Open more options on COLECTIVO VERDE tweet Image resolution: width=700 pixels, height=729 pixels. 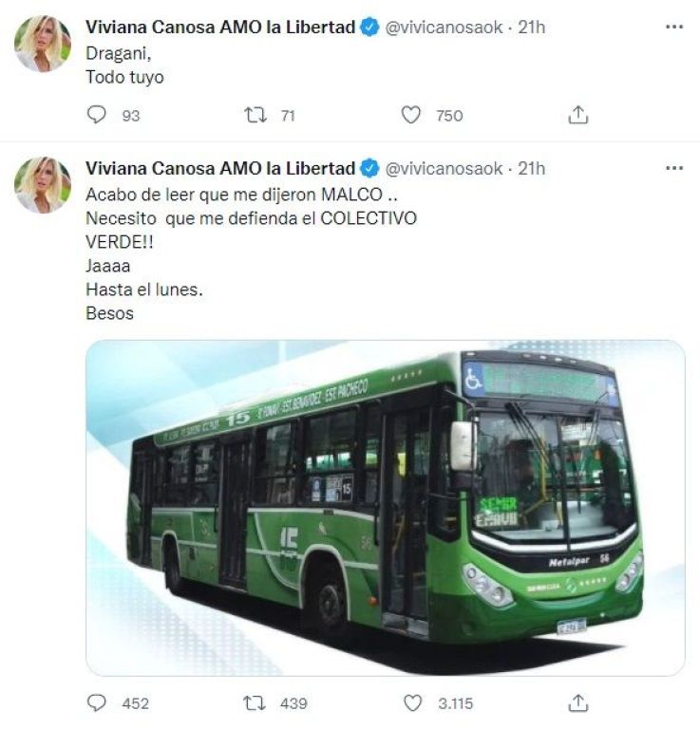click(674, 168)
